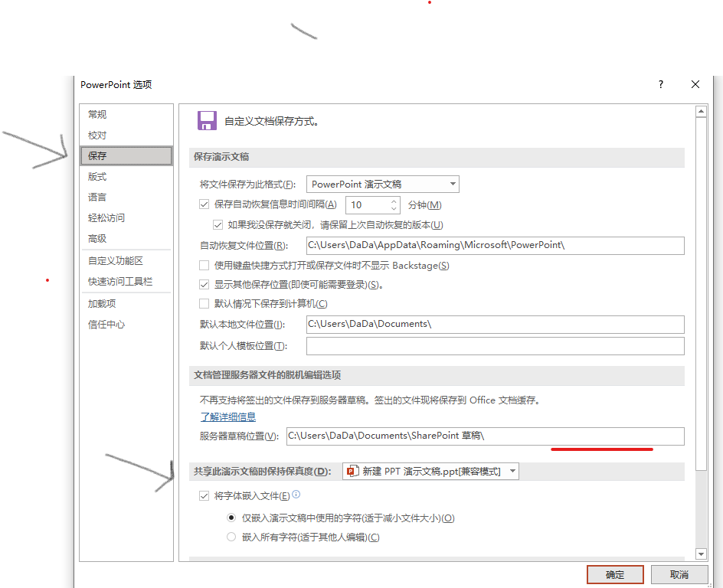Screen dimensions: 723x588
Task: Toggle 保存自动恢复信息时间间隔 checkbox
Action: [204, 204]
